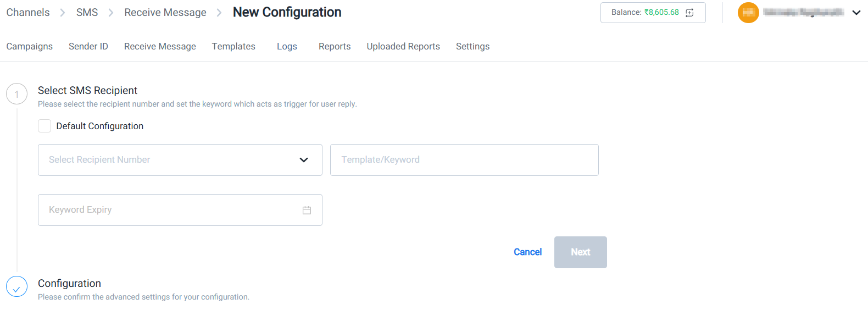Open the user account menu chevron
868x321 pixels.
pos(856,13)
